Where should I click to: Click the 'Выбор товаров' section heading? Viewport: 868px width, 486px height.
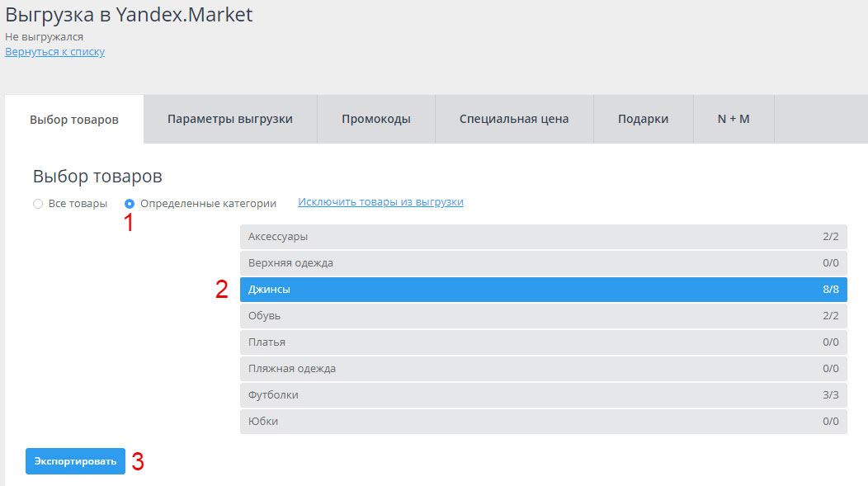click(97, 176)
